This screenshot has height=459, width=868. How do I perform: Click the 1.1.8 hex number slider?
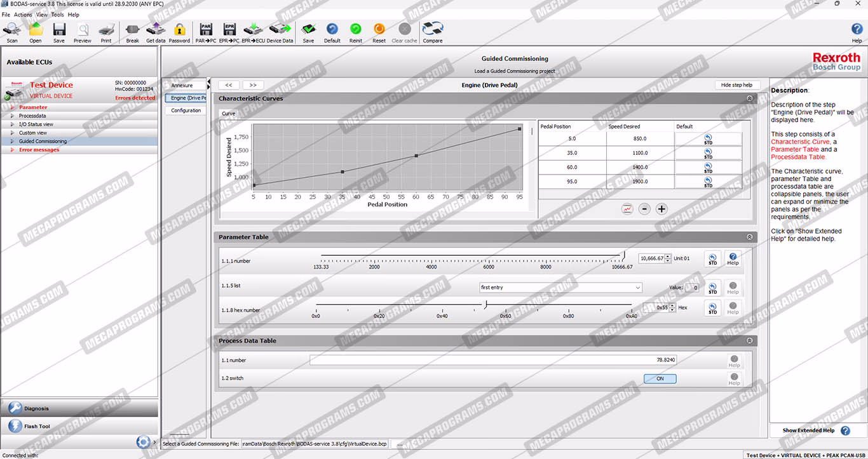(485, 306)
